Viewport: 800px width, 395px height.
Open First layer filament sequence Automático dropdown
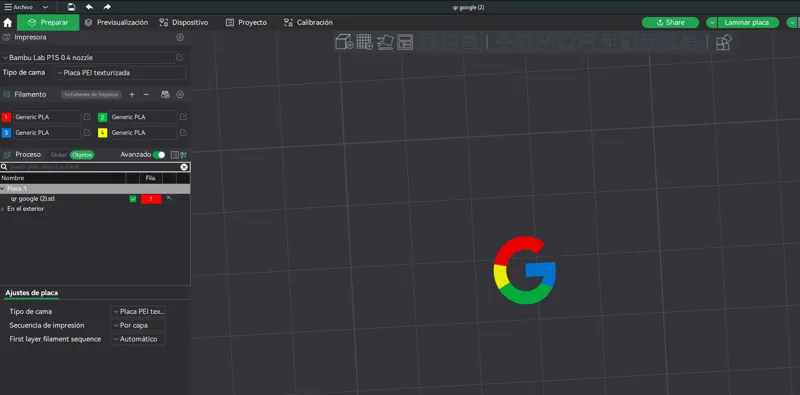(138, 339)
